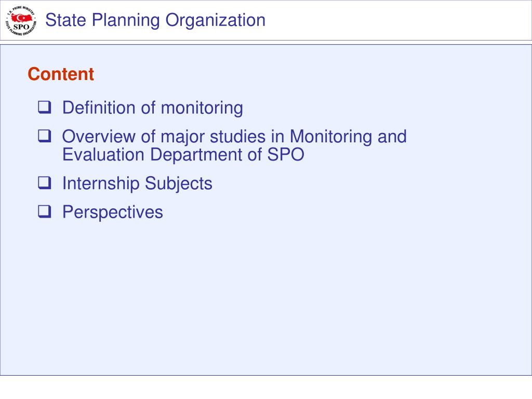Screen dimensions: 532x399
Task: Check the square bullet next to Perspectives
Action: (x=45, y=212)
